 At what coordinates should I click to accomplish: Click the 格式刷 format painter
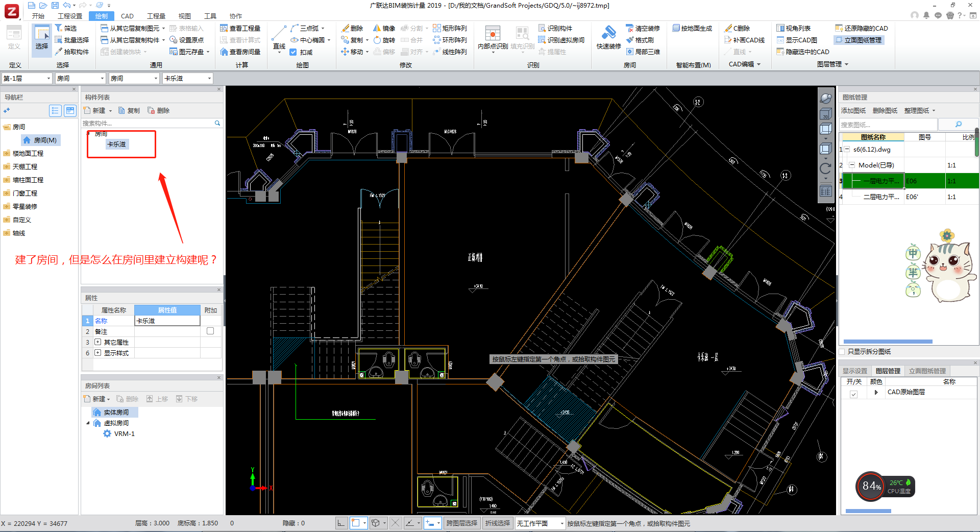pos(640,40)
